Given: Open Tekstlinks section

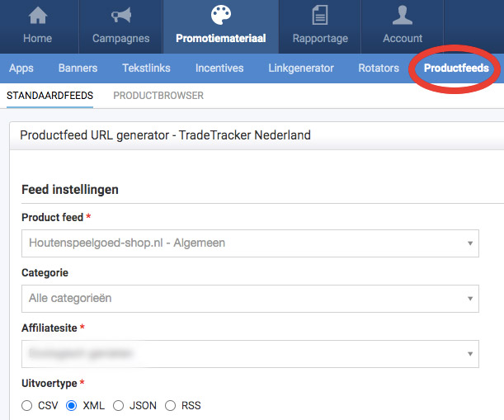Looking at the screenshot, I should (x=146, y=68).
